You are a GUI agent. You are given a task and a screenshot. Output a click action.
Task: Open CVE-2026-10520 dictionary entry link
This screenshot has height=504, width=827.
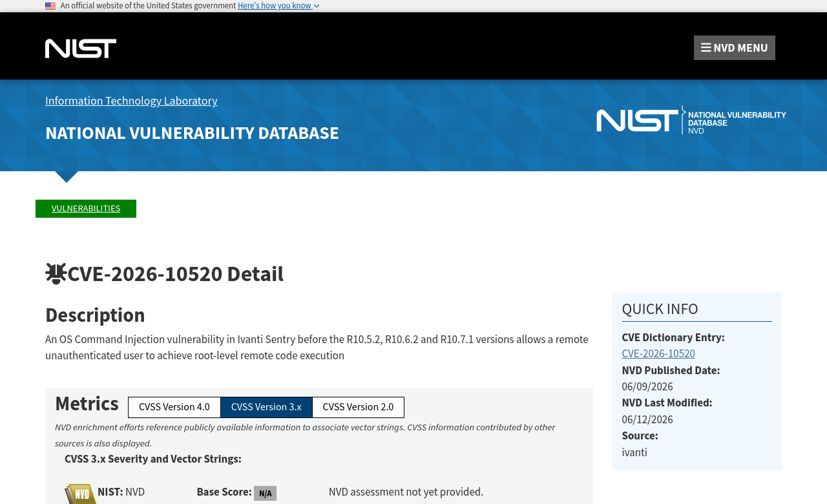(x=658, y=354)
